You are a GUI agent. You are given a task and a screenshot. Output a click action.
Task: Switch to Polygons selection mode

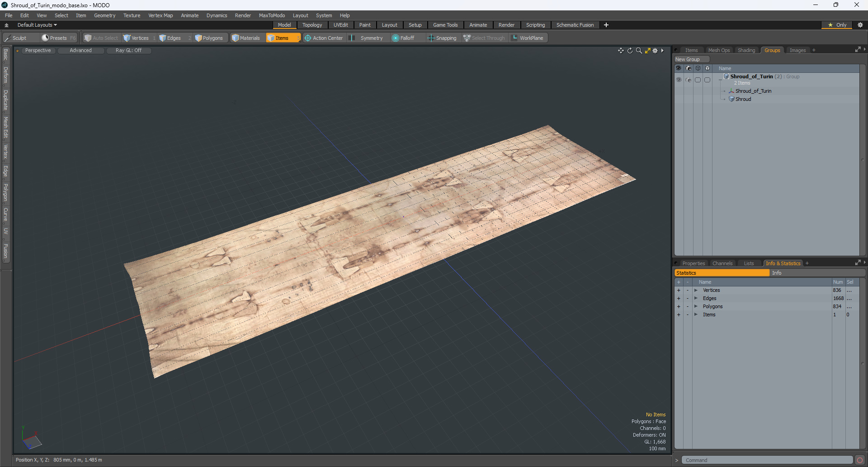pyautogui.click(x=212, y=38)
